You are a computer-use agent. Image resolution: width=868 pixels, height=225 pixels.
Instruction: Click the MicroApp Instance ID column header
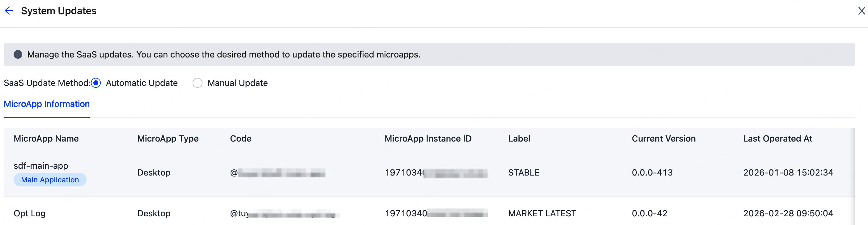(x=428, y=138)
